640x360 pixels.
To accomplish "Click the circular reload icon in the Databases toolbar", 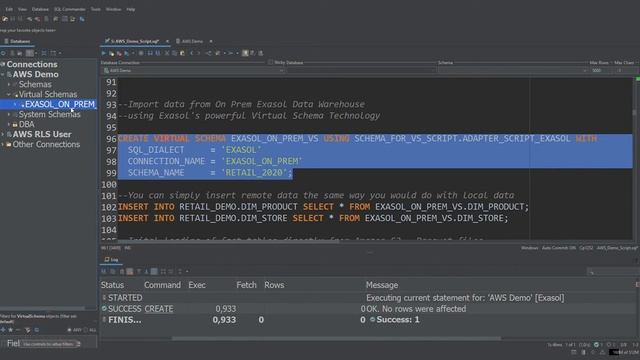I will 3,53.
